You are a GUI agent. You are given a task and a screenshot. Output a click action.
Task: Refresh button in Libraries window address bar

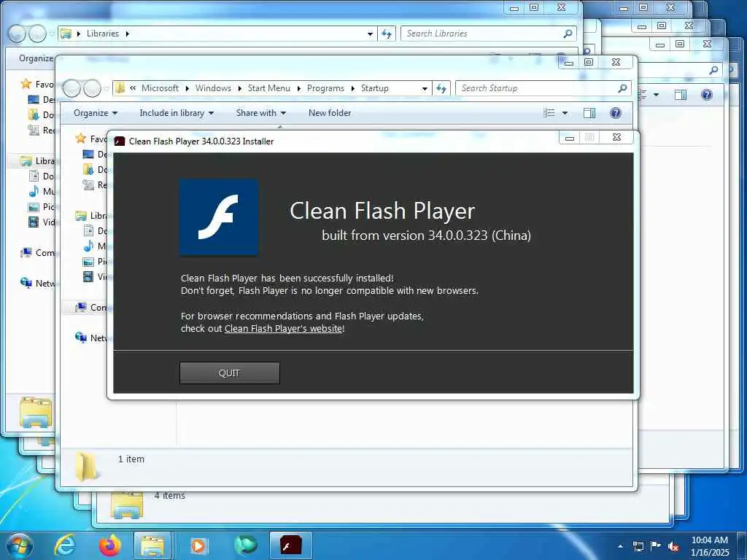pos(387,34)
